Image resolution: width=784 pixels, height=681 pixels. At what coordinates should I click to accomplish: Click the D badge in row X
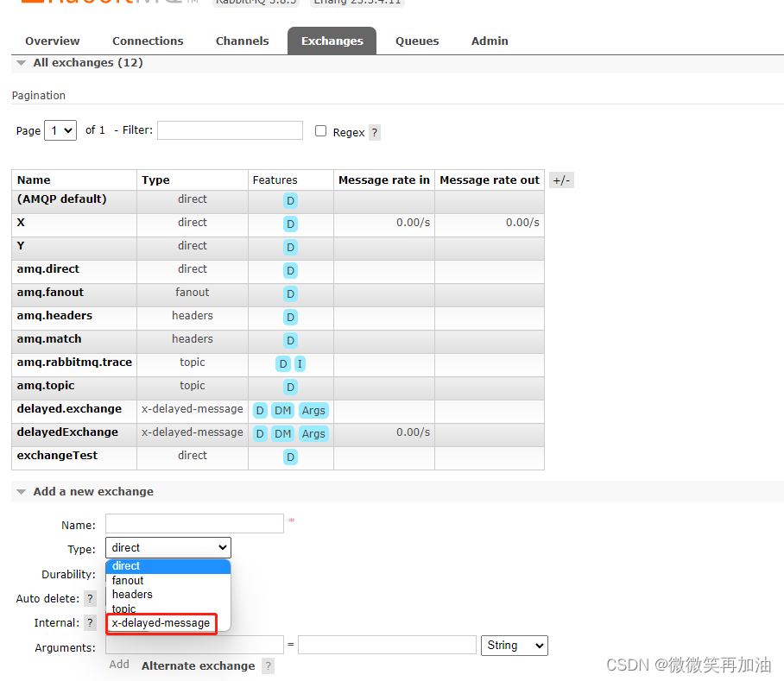[290, 224]
